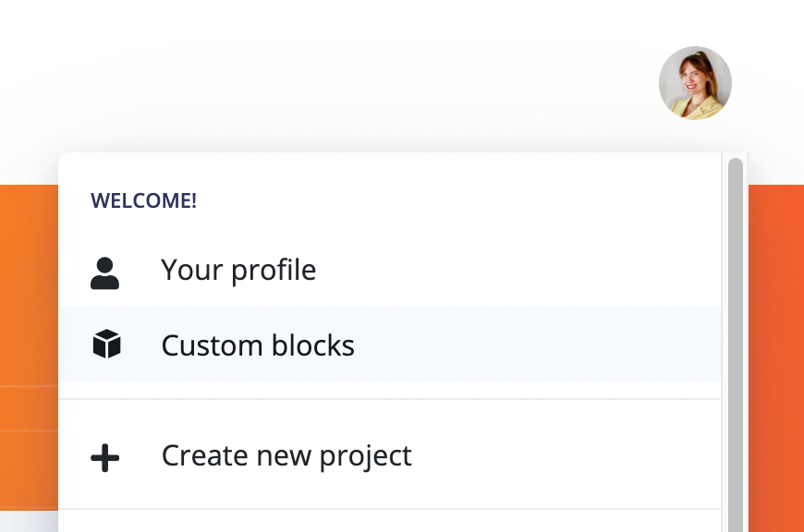
Task: Click highlighted empty area of Custom blocks row
Action: point(536,345)
